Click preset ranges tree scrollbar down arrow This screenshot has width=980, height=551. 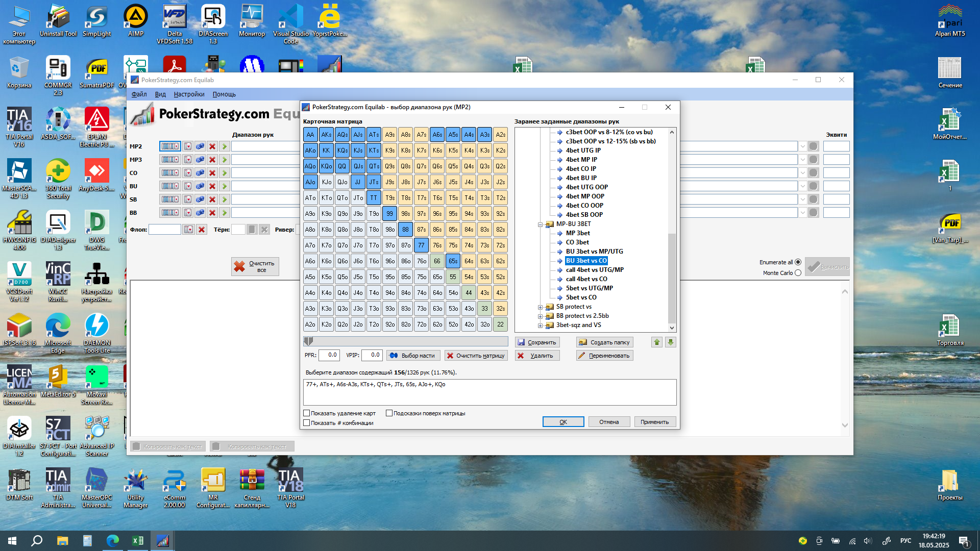pos(672,328)
